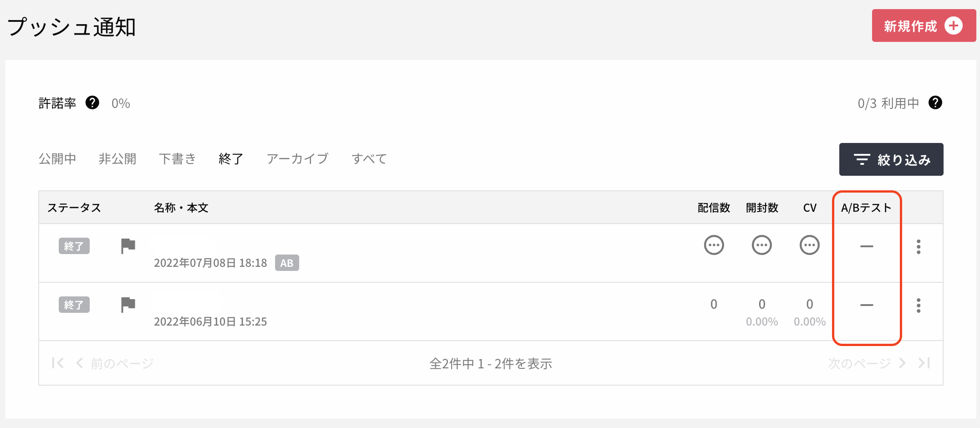
Task: Open the help icon next to 0/3 利用中
Action: pyautogui.click(x=935, y=103)
